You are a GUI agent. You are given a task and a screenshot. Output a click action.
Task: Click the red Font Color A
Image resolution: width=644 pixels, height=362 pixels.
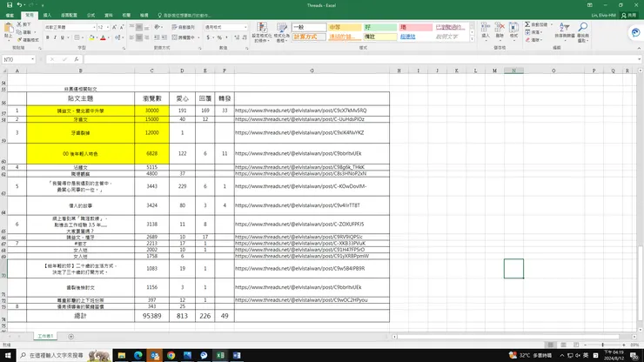(x=103, y=37)
